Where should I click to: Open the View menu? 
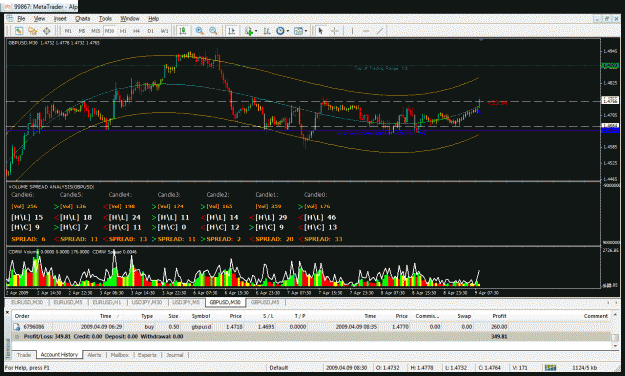coord(39,18)
